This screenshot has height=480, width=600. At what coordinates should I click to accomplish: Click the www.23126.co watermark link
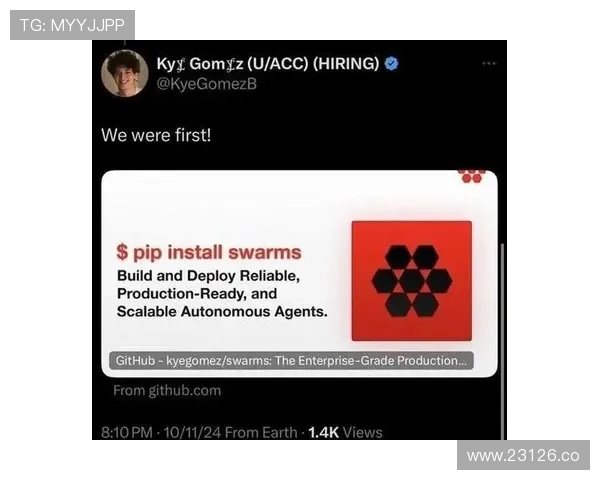click(x=523, y=455)
